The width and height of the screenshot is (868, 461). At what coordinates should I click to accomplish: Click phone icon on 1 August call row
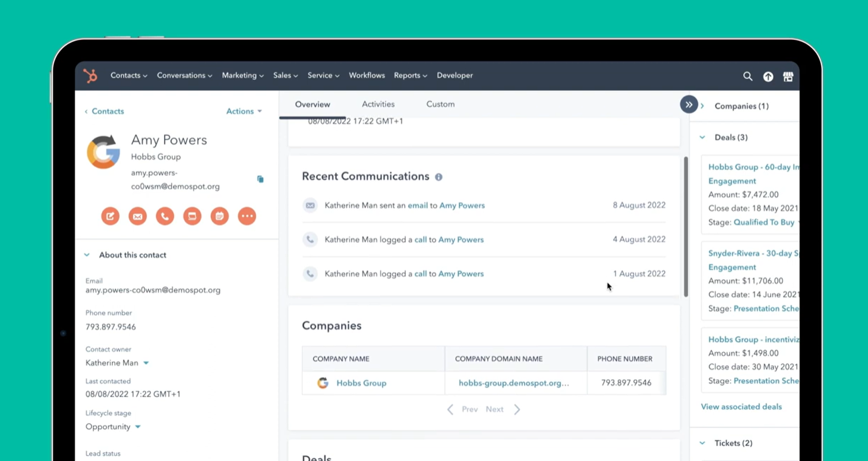[310, 274]
